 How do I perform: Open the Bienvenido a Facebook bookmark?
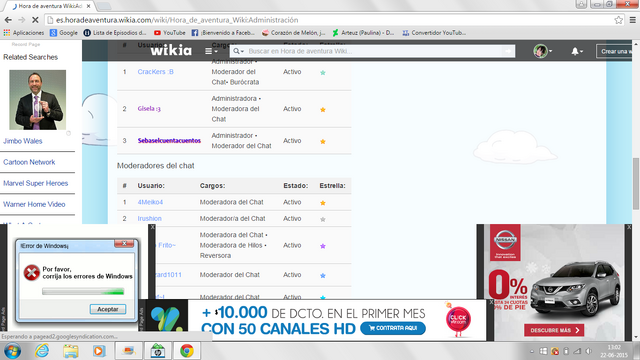click(223, 33)
